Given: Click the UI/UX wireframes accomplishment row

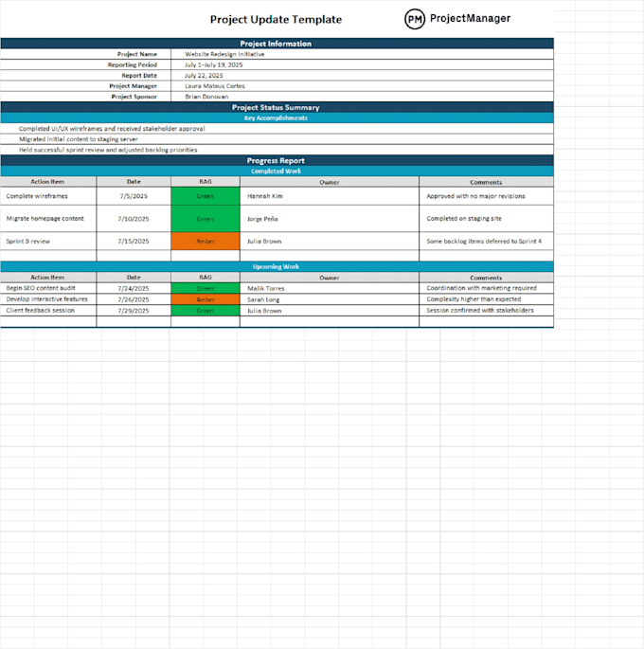Looking at the screenshot, I should point(277,128).
